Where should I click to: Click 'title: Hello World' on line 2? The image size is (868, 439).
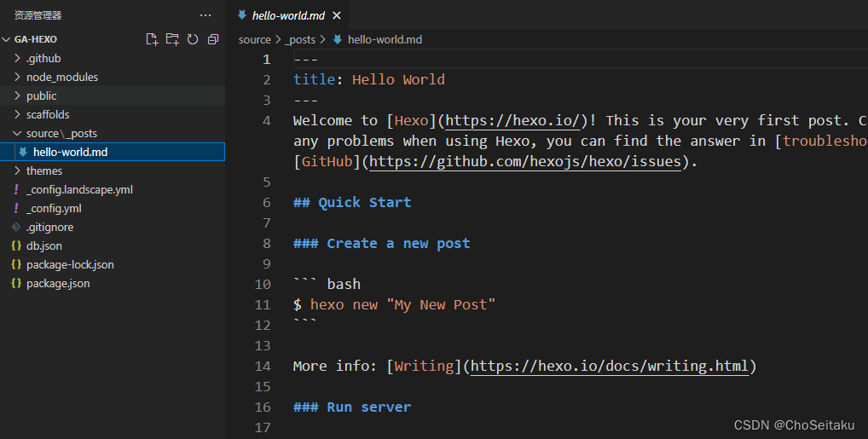pos(369,80)
